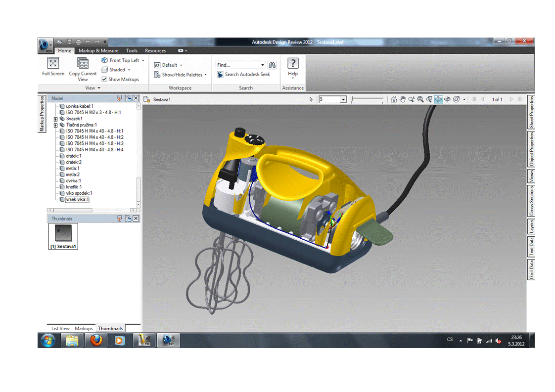Open the file using the Open folder icon

[x=60, y=42]
